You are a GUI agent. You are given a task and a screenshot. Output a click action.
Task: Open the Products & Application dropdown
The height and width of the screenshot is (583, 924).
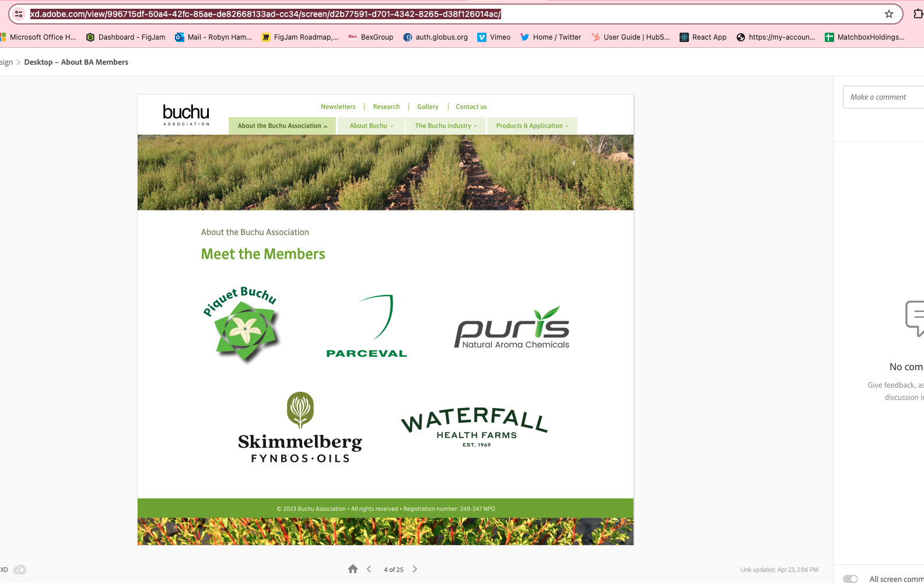(x=532, y=126)
